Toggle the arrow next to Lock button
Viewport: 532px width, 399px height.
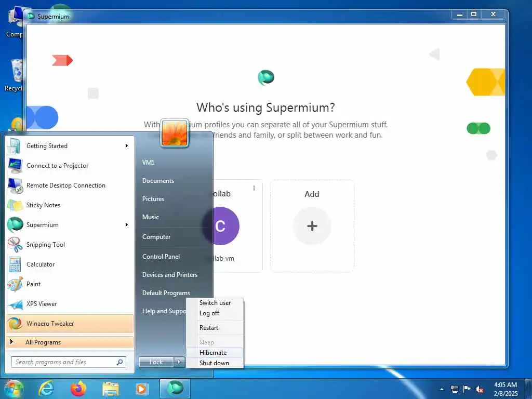click(179, 362)
